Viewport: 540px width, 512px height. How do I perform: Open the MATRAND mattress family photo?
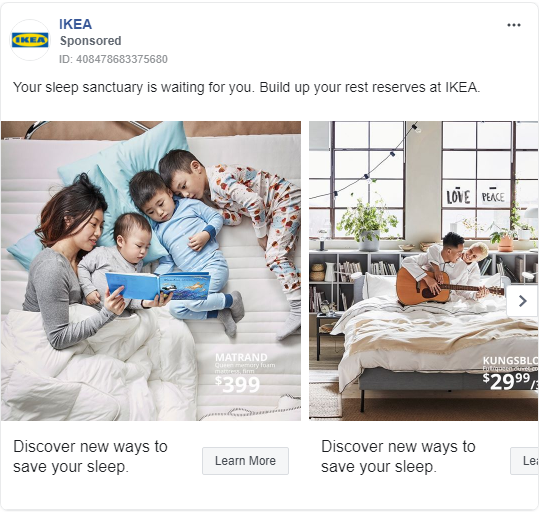tap(151, 271)
